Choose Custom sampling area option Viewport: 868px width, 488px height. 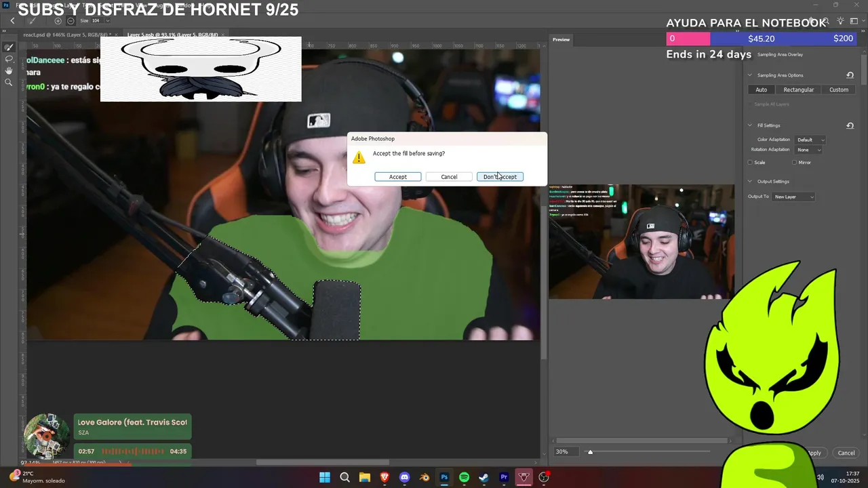(x=839, y=89)
